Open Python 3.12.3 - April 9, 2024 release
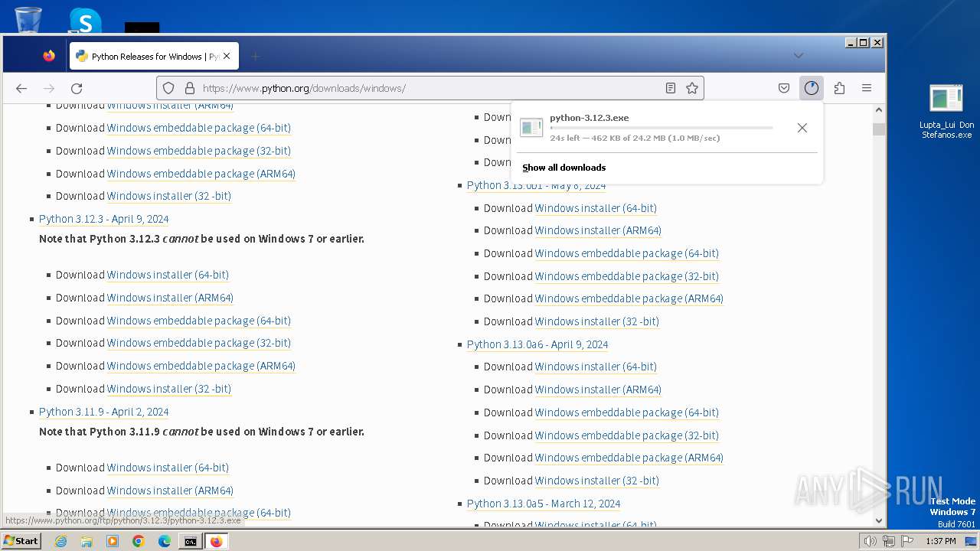The image size is (980, 551). coord(103,219)
